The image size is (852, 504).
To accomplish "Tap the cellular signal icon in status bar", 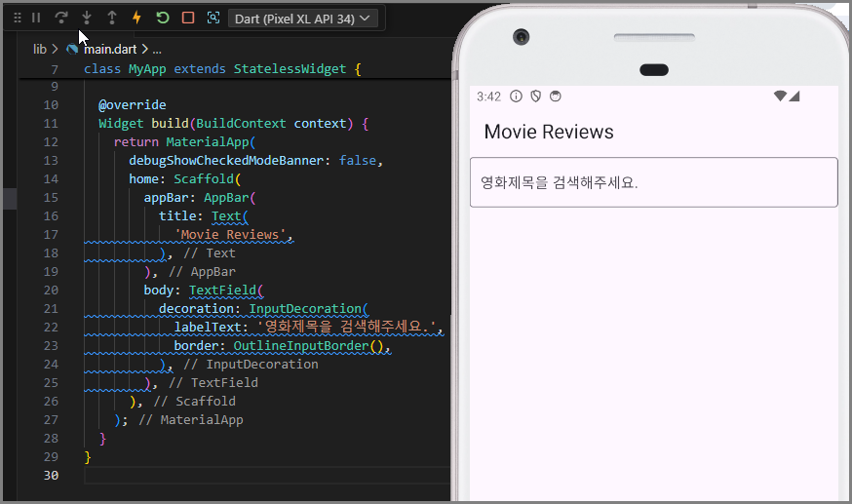I will tap(794, 97).
